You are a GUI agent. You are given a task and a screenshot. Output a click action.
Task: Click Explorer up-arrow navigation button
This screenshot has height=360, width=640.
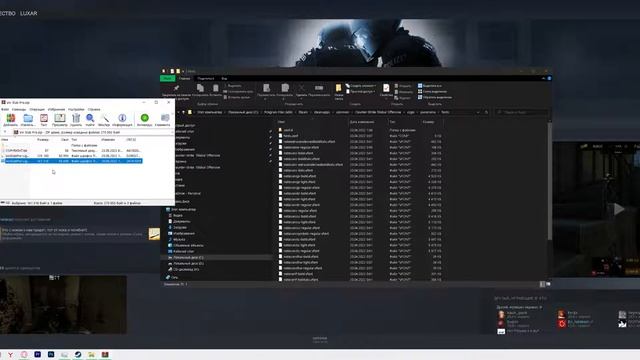tap(183, 112)
